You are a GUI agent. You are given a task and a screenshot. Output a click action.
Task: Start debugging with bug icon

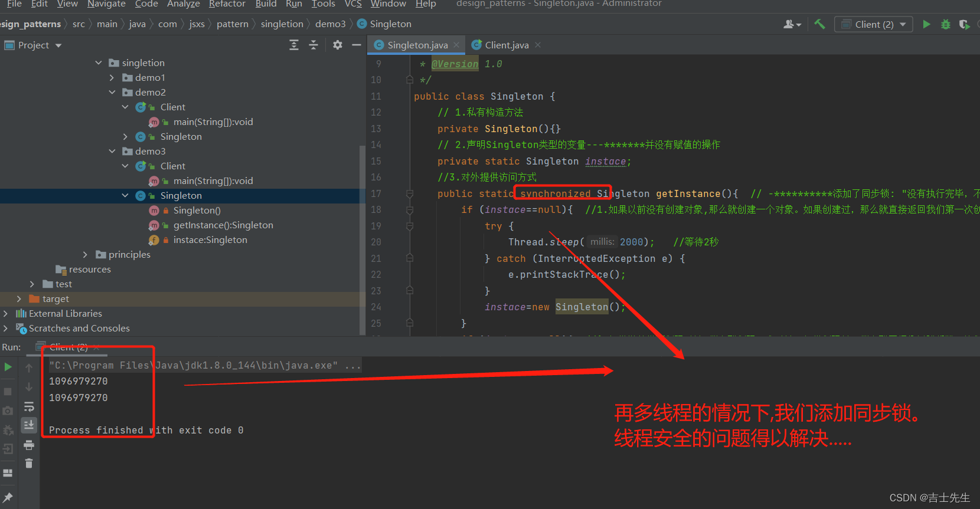[x=946, y=24]
